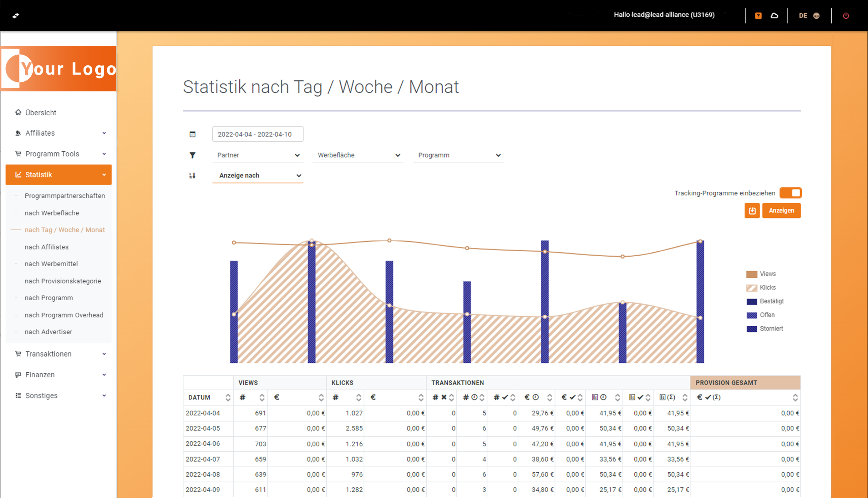The image size is (868, 498).
Task: Open nach Affiliates statistics page
Action: [x=46, y=247]
